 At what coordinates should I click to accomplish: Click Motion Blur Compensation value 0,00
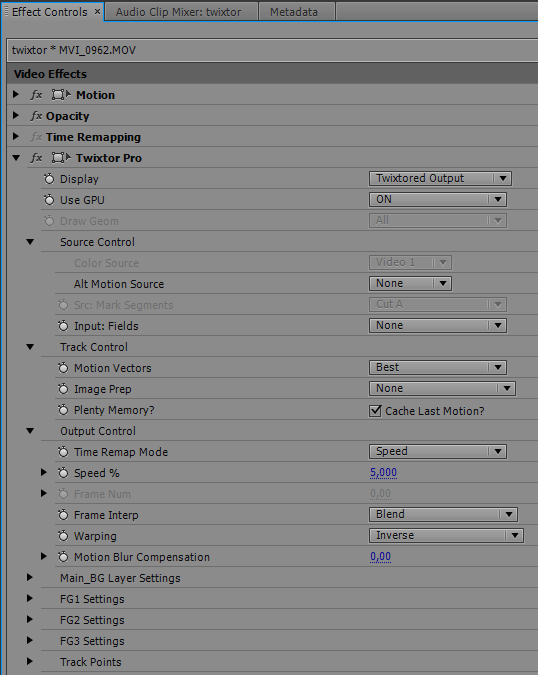pyautogui.click(x=380, y=557)
